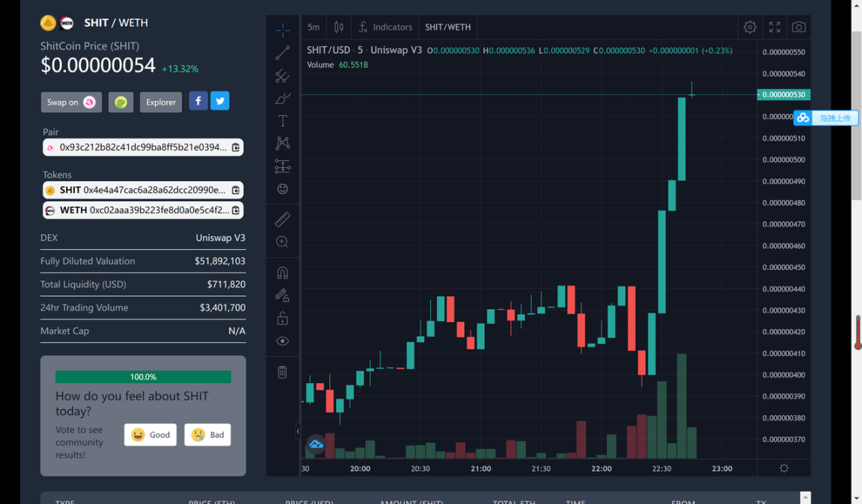Viewport: 862px width, 504px height.
Task: Open the emoji icons tool
Action: [283, 189]
